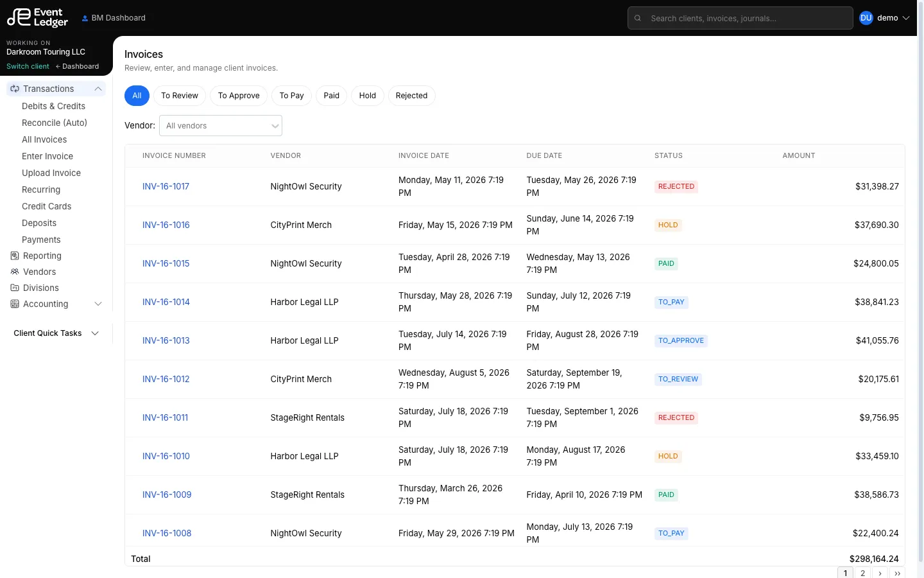The height and width of the screenshot is (578, 924).
Task: Click TO_REVIEW status badge
Action: click(678, 379)
